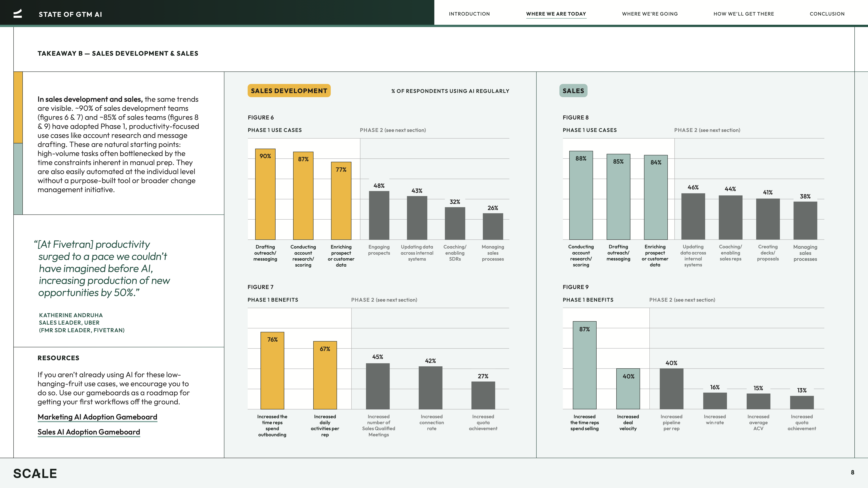Image resolution: width=868 pixels, height=488 pixels.
Task: Click the Takeaway B section heading
Action: point(118,53)
